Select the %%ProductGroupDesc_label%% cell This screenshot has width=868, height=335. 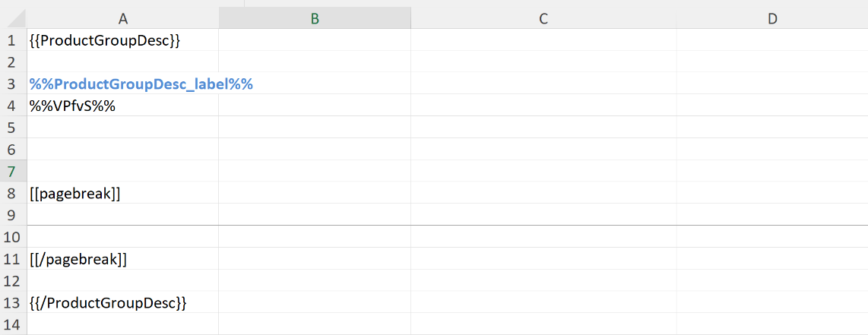click(x=141, y=84)
